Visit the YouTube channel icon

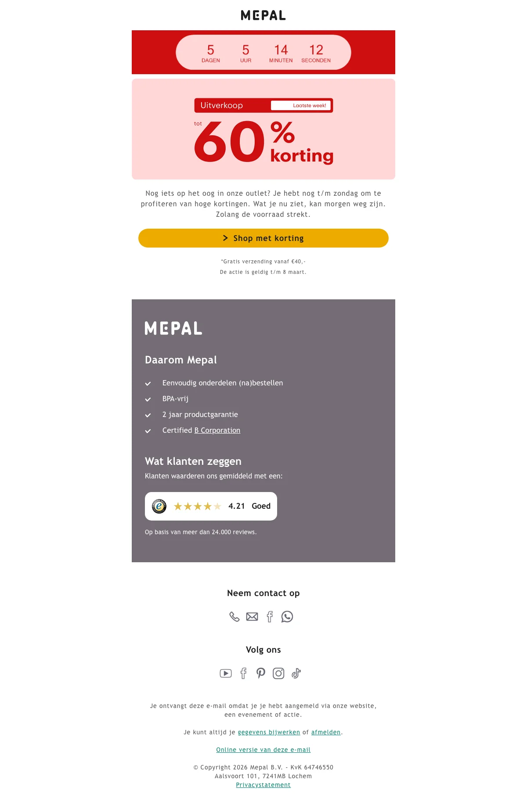226,673
